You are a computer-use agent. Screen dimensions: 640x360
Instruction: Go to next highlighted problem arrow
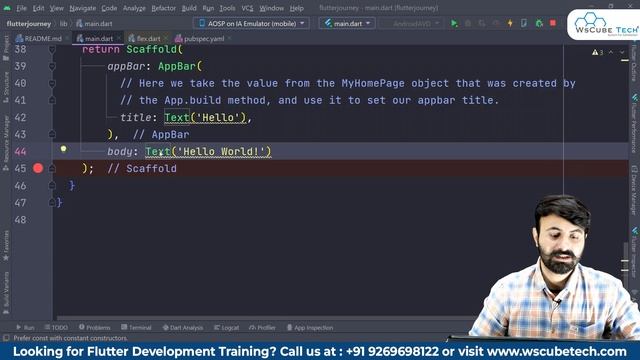tap(622, 52)
